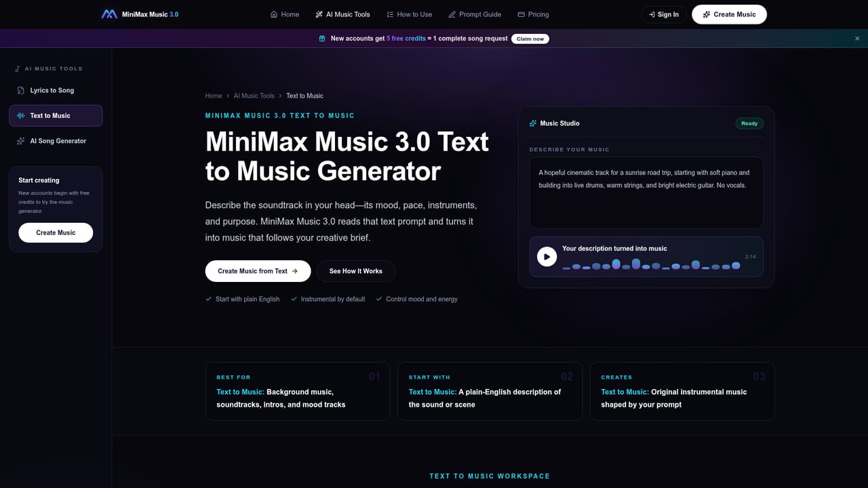Click Create Music from Text button
The height and width of the screenshot is (488, 868).
pyautogui.click(x=258, y=271)
